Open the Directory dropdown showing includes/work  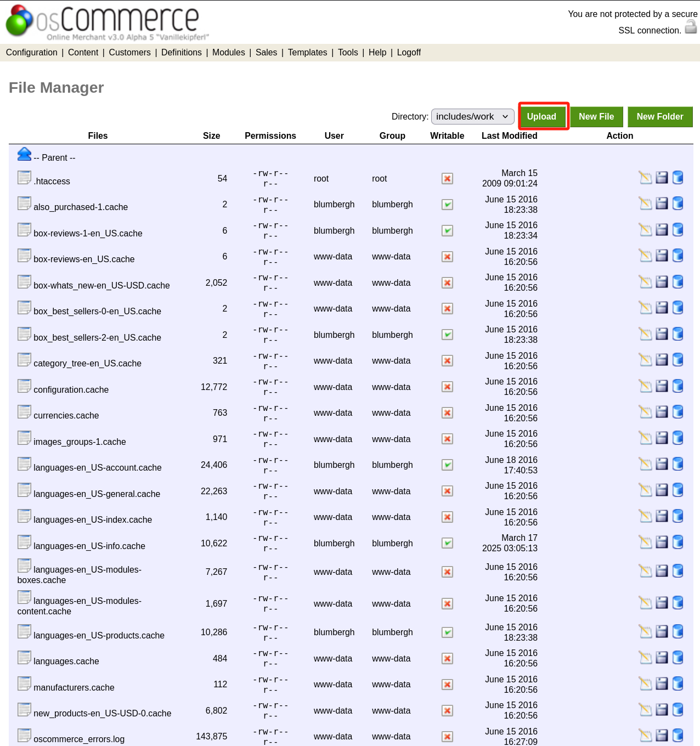click(472, 117)
